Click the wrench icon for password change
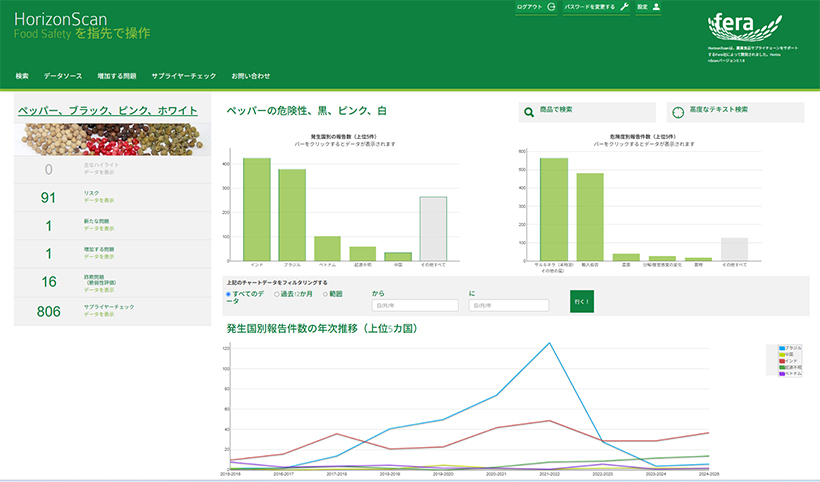 624,7
